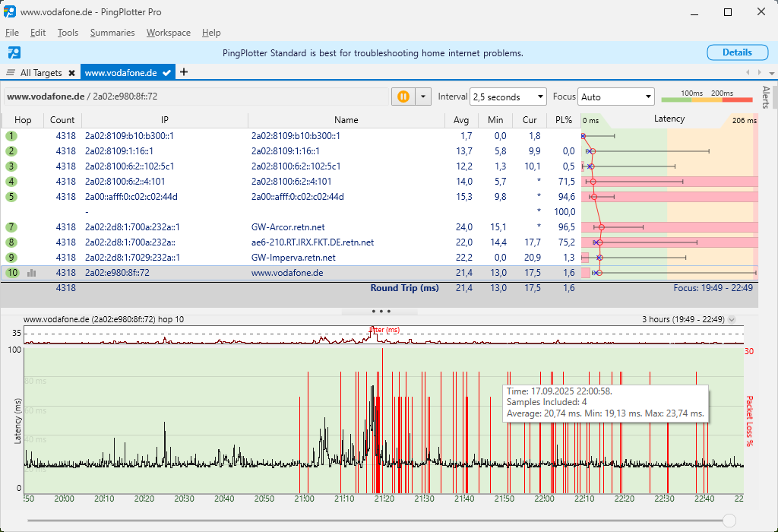The width and height of the screenshot is (778, 532).
Task: Click the Cur column header
Action: (x=530, y=120)
